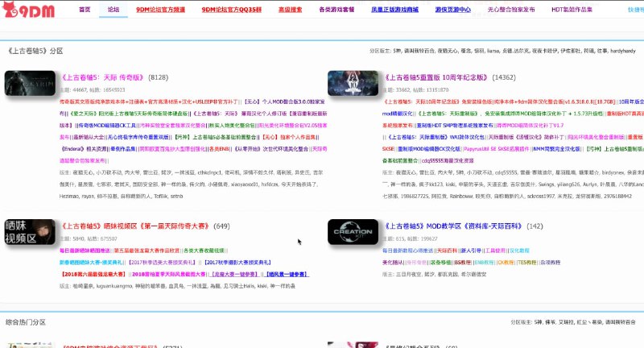Screen dimensions: 644x348
Task: Open 杂项教程 tutorial link
Action: point(551,262)
